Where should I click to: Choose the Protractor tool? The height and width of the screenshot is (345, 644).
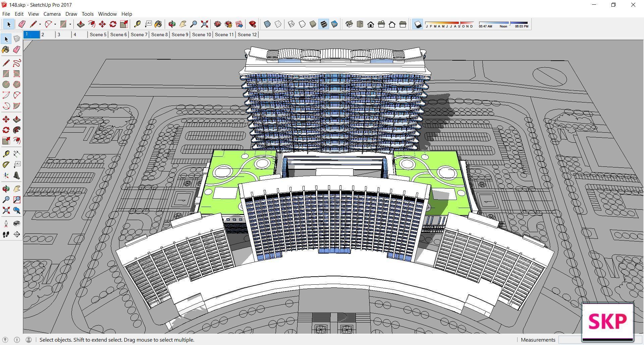(6, 164)
